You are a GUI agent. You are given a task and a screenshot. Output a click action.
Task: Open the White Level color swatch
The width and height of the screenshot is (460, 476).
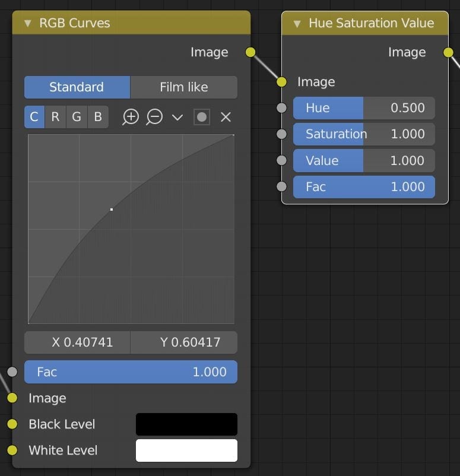coord(186,450)
